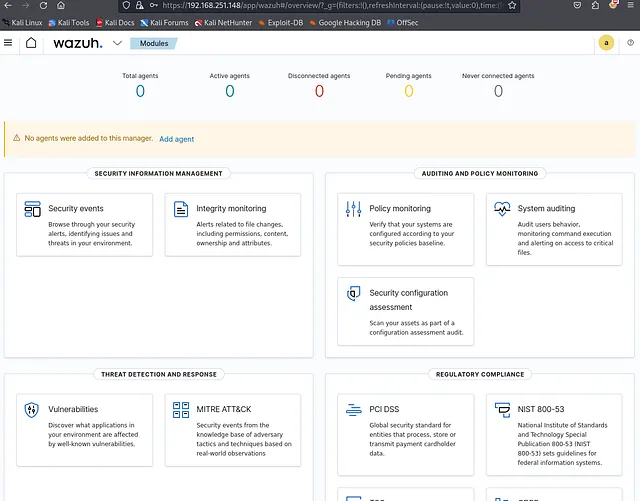Viewport: 640px width, 501px height.
Task: Click the tracking protection shield icon
Action: tap(127, 5)
